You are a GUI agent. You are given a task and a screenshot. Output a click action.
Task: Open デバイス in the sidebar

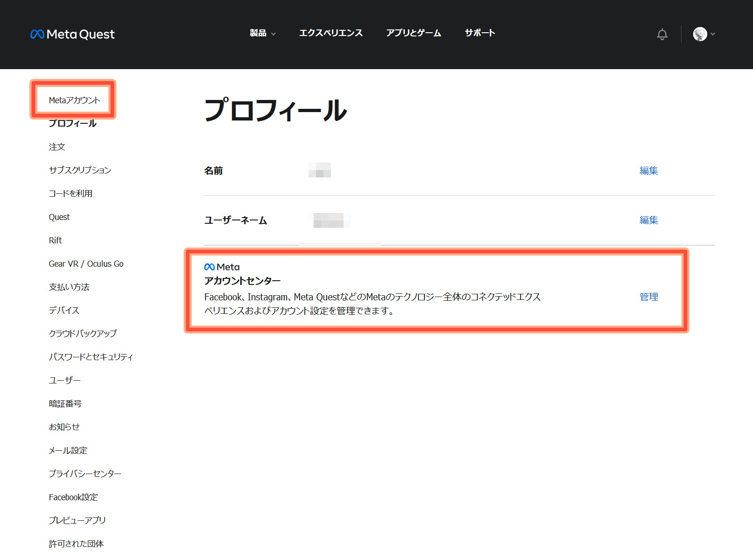tap(64, 310)
